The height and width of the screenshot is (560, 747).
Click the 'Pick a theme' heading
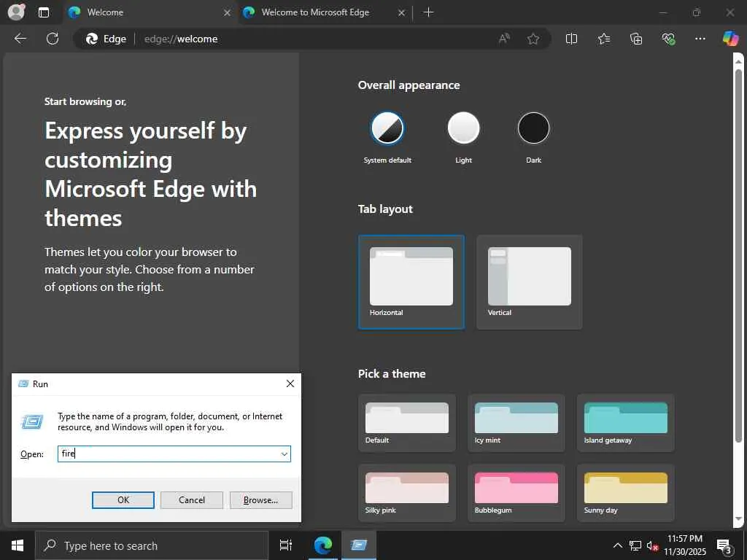(x=392, y=374)
